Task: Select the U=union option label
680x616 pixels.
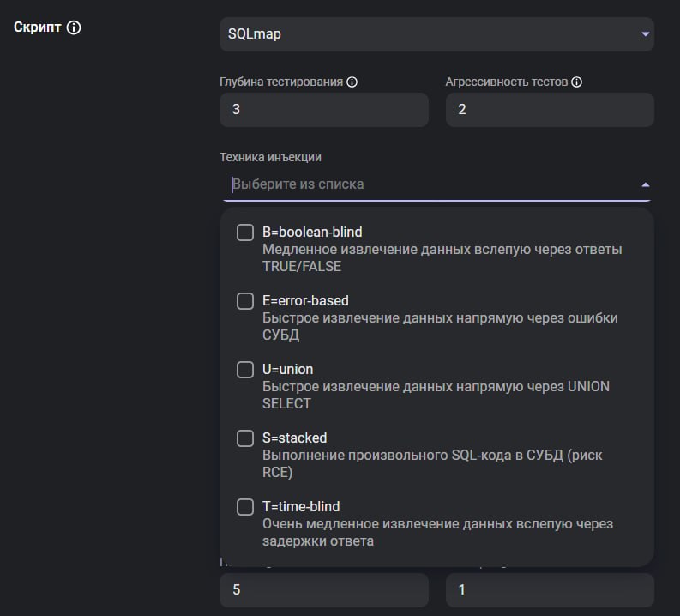Action: point(287,369)
